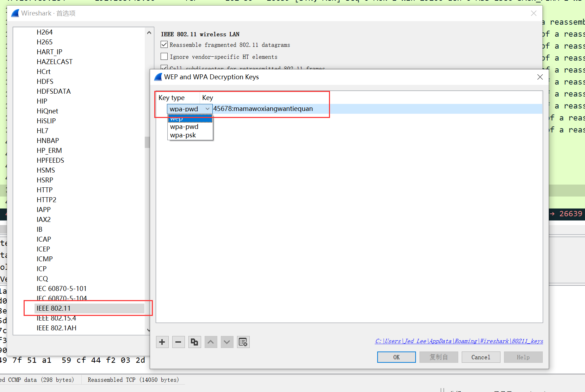The image size is (585, 392).
Task: Choose wep from the key type list
Action: point(190,119)
